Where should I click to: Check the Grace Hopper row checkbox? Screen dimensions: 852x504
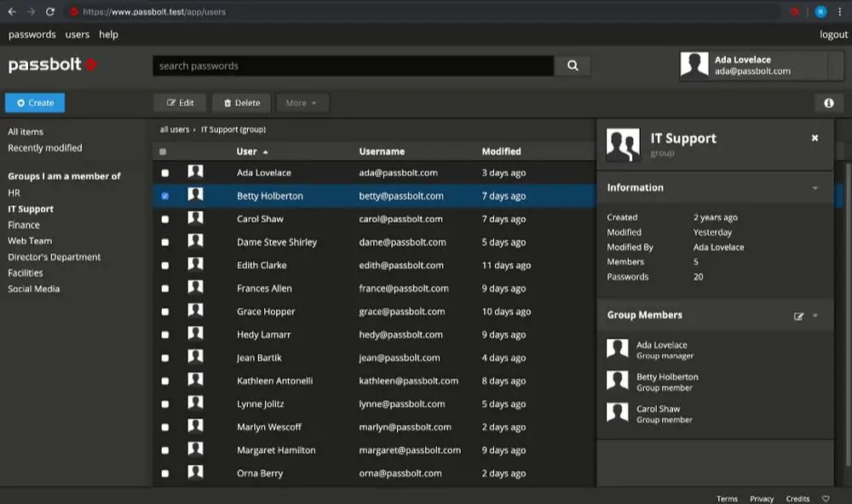(165, 312)
